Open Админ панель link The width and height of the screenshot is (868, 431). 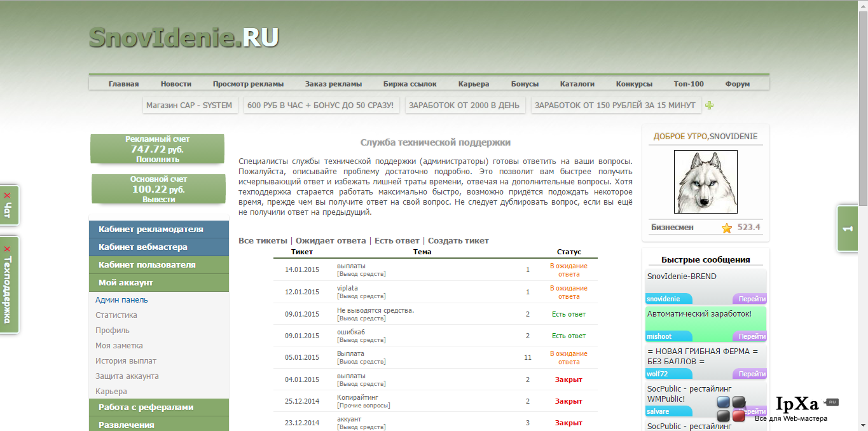click(121, 300)
